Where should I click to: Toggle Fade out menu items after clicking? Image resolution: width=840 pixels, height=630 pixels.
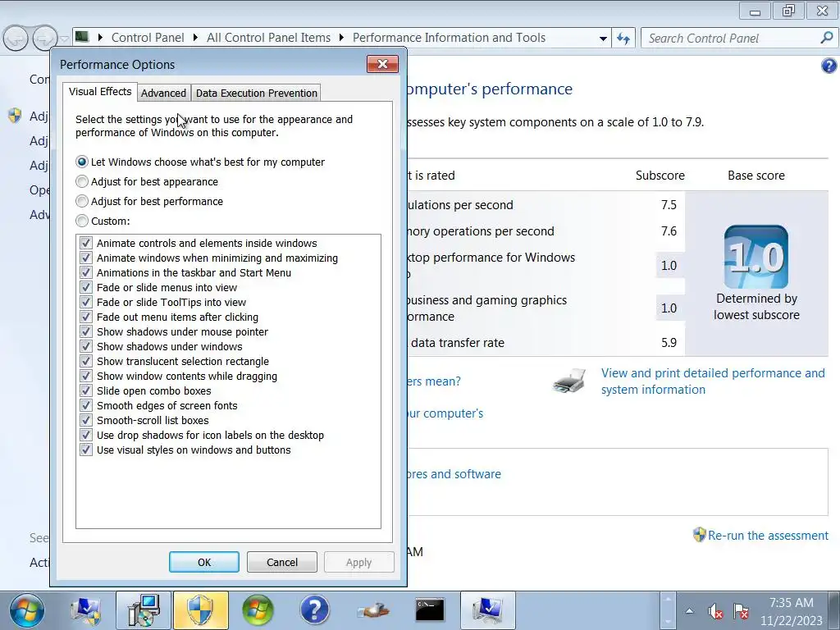tap(85, 317)
